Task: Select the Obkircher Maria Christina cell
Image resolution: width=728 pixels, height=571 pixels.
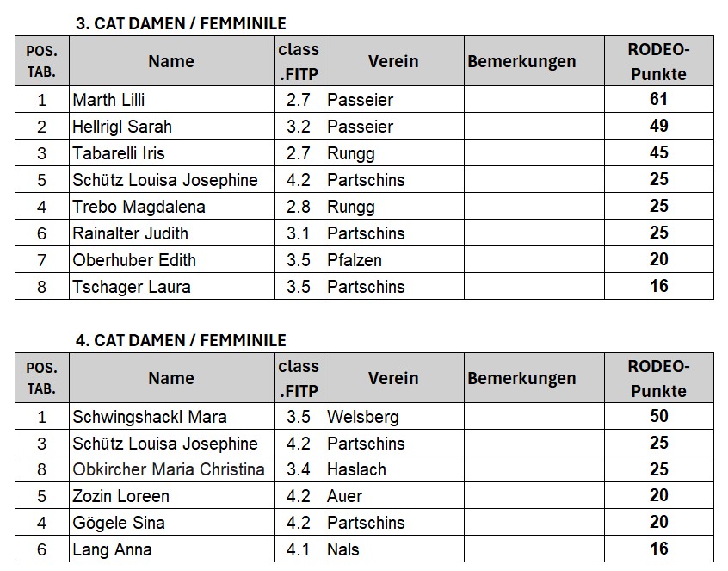Action: pyautogui.click(x=172, y=469)
